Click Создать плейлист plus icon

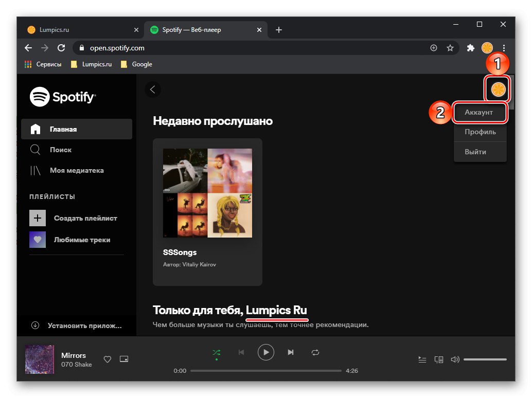pyautogui.click(x=38, y=218)
